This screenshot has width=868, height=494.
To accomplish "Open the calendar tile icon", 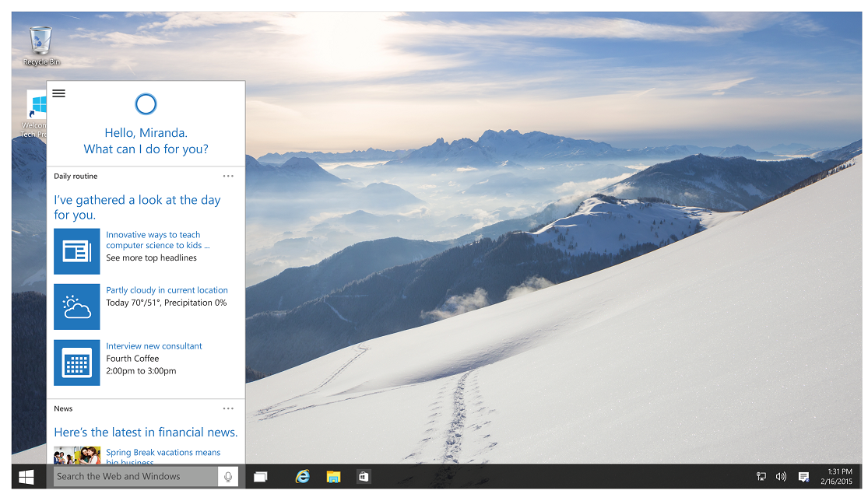I will pyautogui.click(x=76, y=363).
